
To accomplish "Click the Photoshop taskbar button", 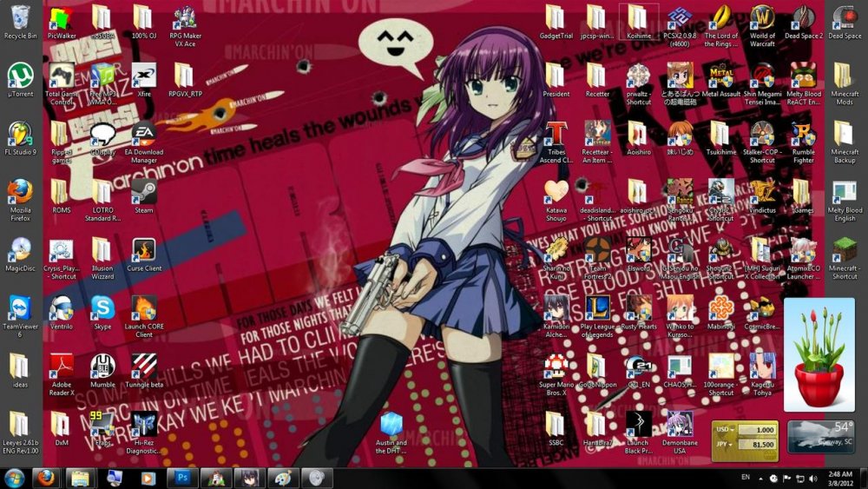I will (182, 478).
